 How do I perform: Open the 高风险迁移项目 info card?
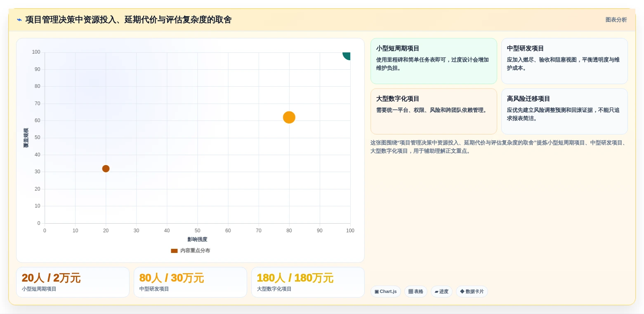click(x=564, y=111)
